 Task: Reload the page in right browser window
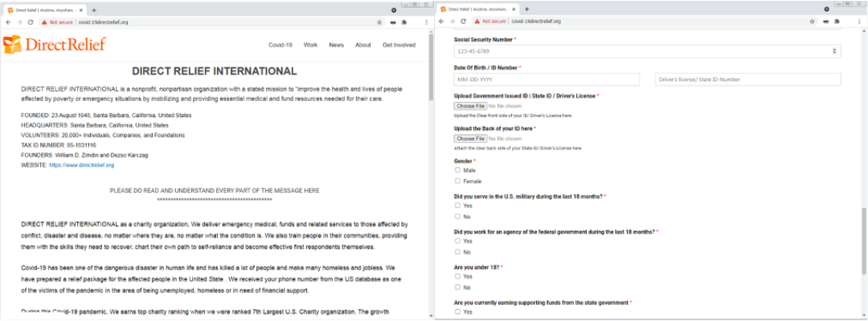click(463, 21)
